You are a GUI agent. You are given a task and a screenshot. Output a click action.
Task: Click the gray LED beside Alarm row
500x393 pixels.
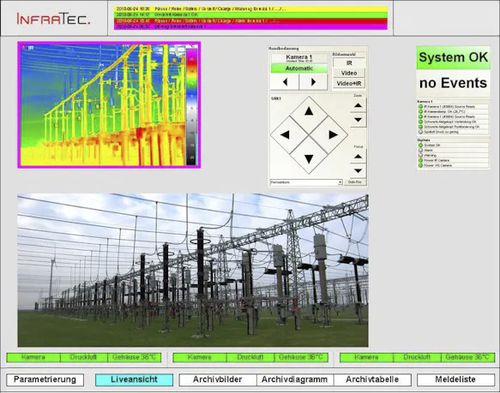(421, 150)
